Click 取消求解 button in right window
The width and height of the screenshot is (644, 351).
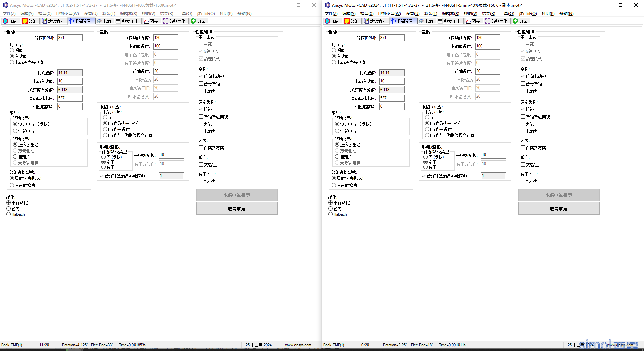(559, 209)
